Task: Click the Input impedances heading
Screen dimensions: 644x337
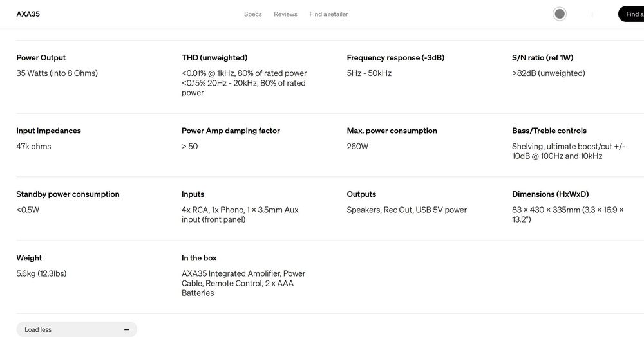Action: 48,131
